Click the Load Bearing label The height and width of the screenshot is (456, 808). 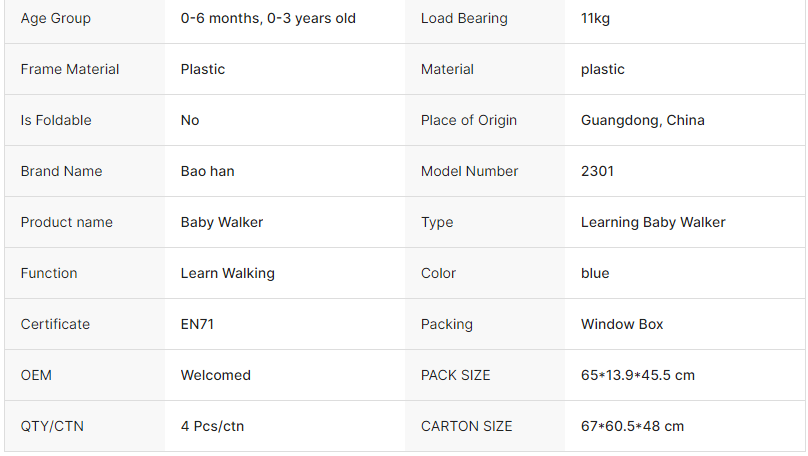pyautogui.click(x=464, y=18)
